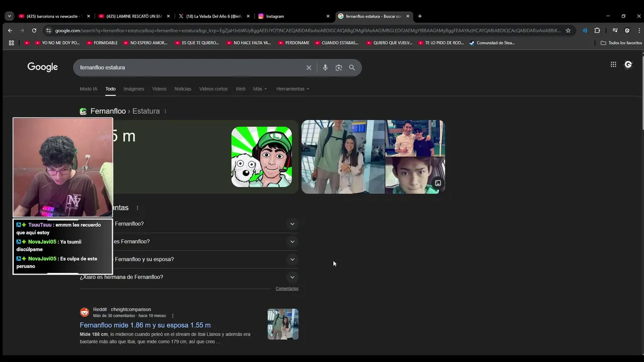Open the NO ESPERO AMOR... bookmark
Viewport: 644px width, 362px height.
145,43
